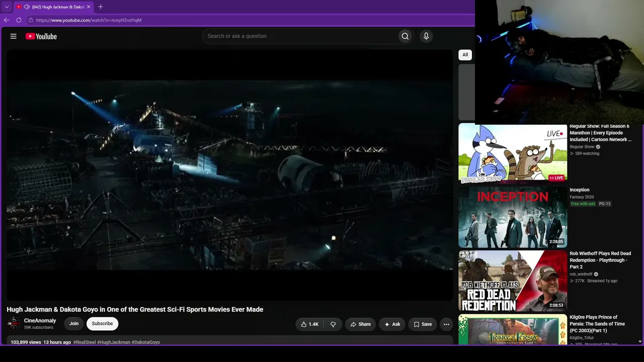
Task: Click the video title text
Action: pyautogui.click(x=135, y=310)
